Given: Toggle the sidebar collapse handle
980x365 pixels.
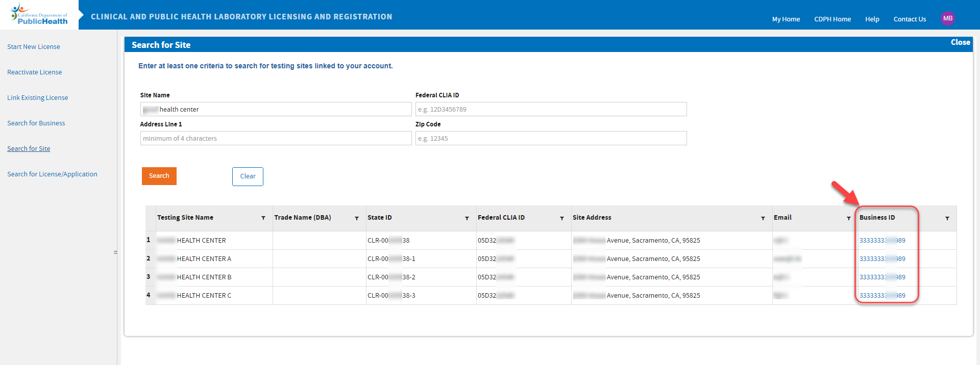Looking at the screenshot, I should pyautogui.click(x=115, y=252).
